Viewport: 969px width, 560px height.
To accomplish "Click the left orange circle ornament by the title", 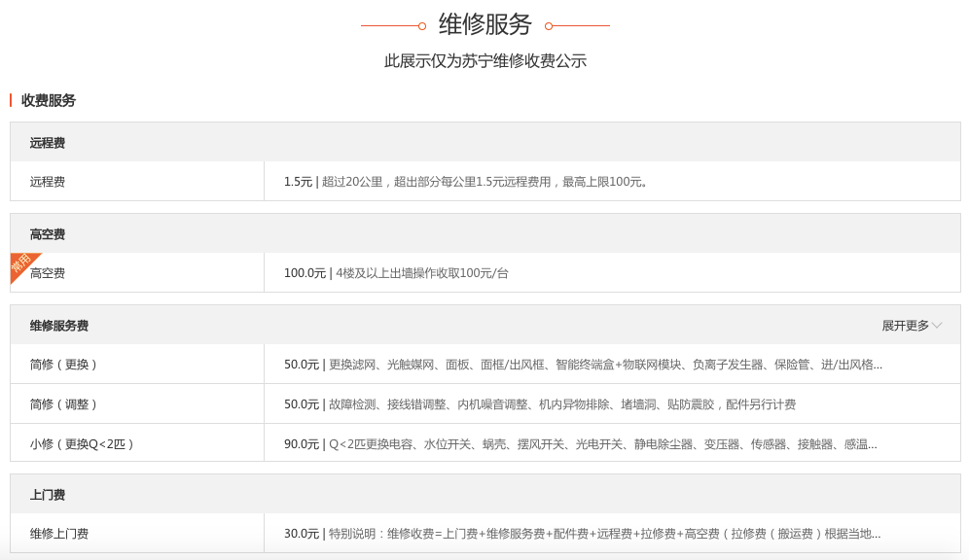I will [422, 26].
